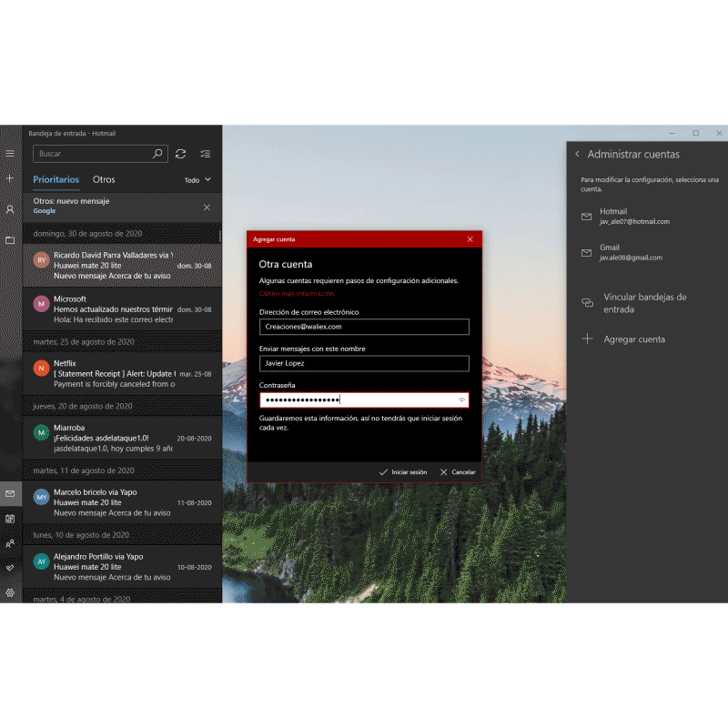This screenshot has width=728, height=728.
Task: Switch to Calendar from the sidebar
Action: [x=10, y=519]
